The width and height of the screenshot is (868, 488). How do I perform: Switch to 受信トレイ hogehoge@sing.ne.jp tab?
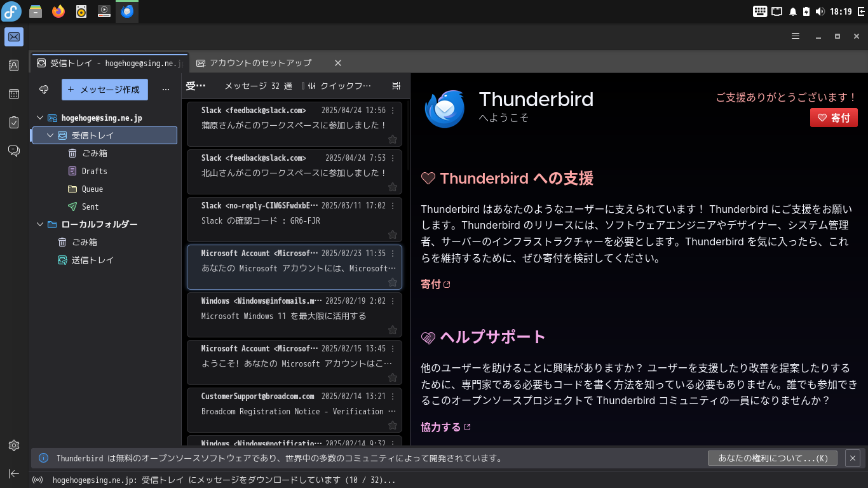coord(110,63)
